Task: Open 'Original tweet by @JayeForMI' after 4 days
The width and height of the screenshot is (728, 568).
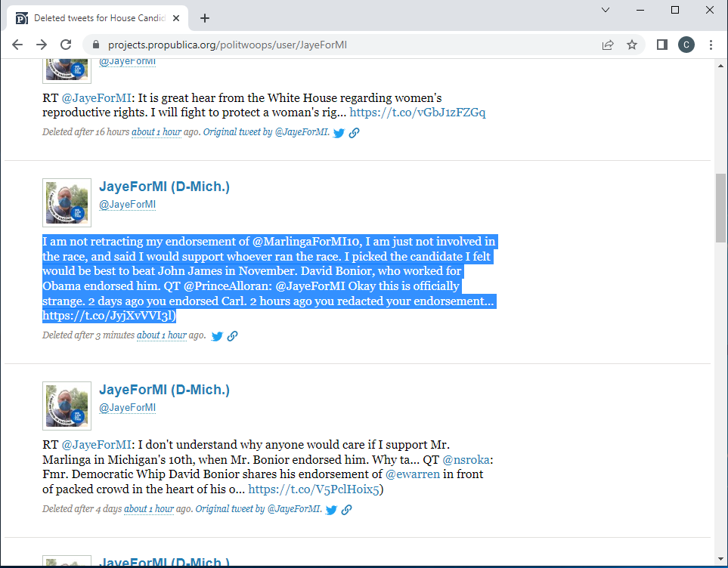Action: 258,508
